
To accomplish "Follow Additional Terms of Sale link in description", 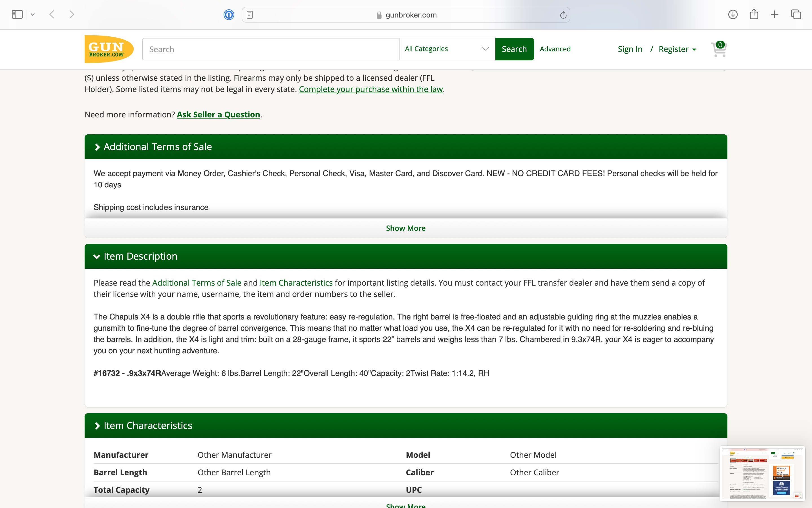I will (197, 283).
